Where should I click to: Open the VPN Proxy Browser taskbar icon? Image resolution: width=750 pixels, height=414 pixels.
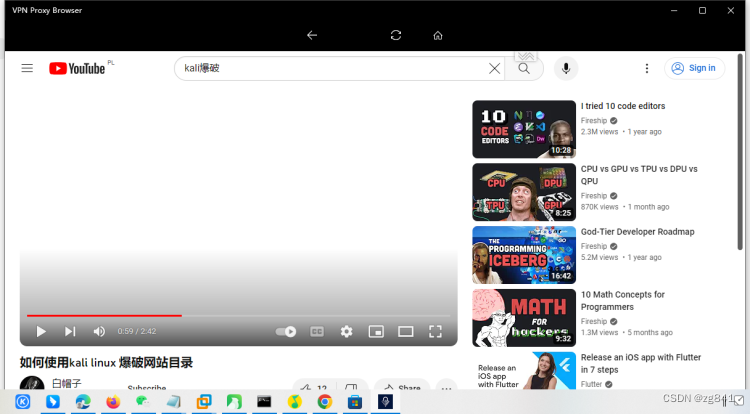coord(385,402)
